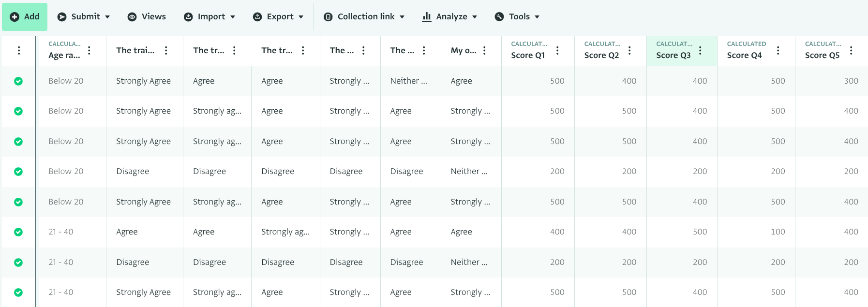Expand the Export dropdown
The width and height of the screenshot is (868, 307).
(x=278, y=17)
